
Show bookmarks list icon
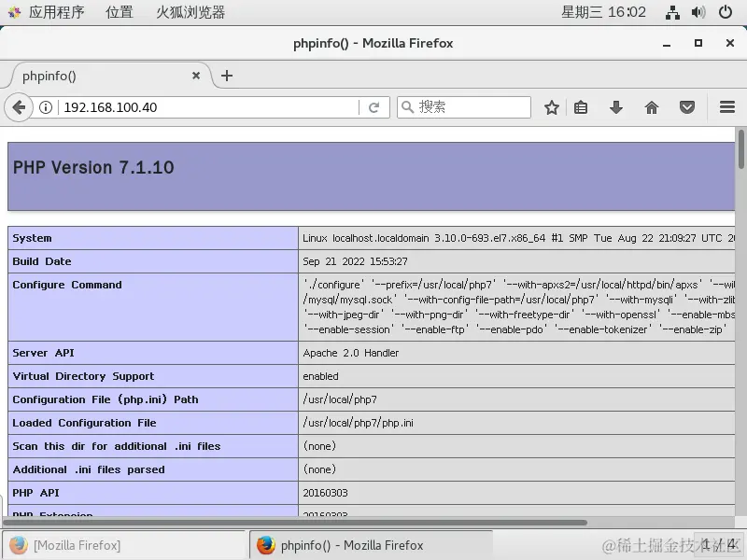(x=581, y=107)
